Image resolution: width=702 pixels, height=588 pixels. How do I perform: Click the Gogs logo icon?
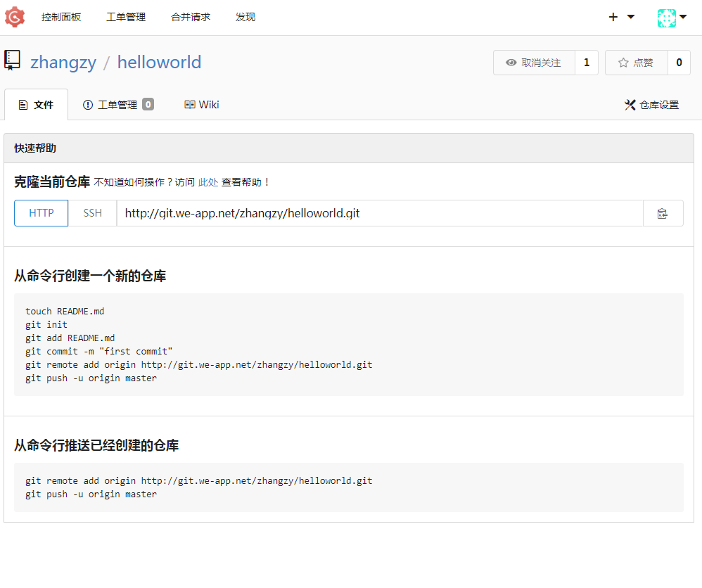(15, 17)
